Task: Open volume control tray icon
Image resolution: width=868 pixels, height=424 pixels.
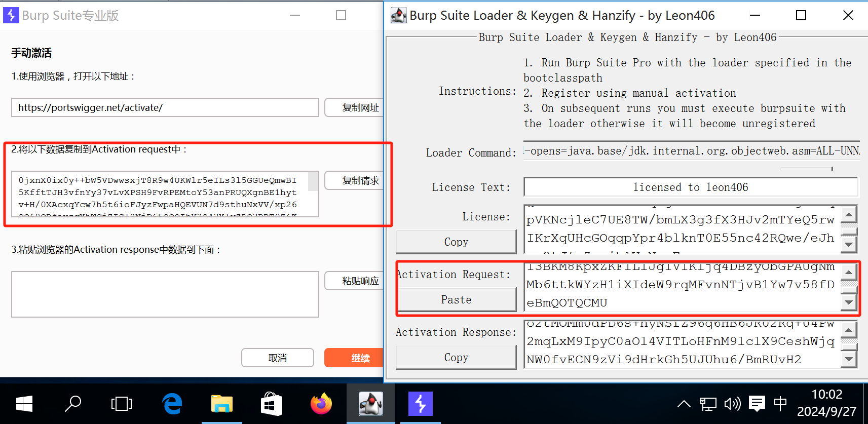Action: click(x=732, y=404)
